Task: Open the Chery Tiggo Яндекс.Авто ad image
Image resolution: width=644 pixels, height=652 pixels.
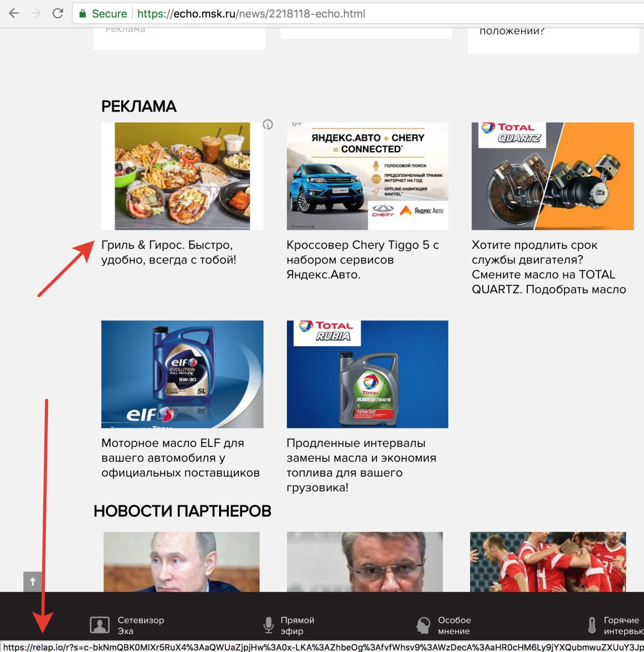Action: click(x=367, y=176)
